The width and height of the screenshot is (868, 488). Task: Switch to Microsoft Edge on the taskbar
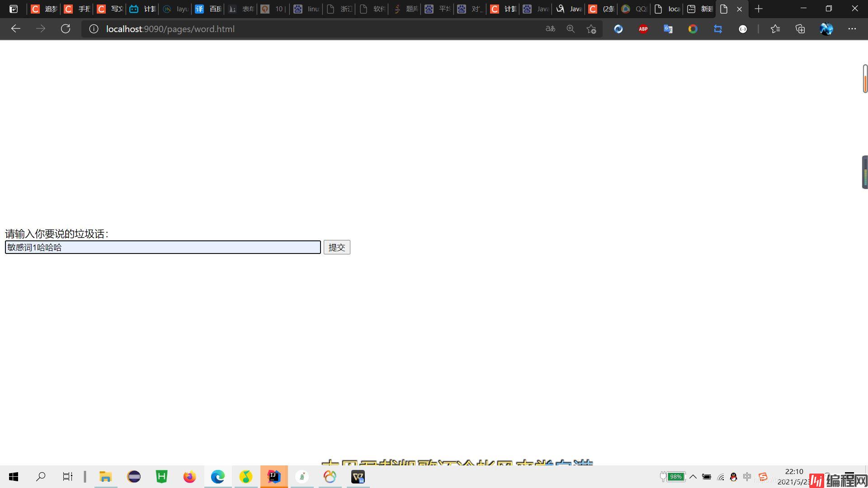tap(218, 477)
